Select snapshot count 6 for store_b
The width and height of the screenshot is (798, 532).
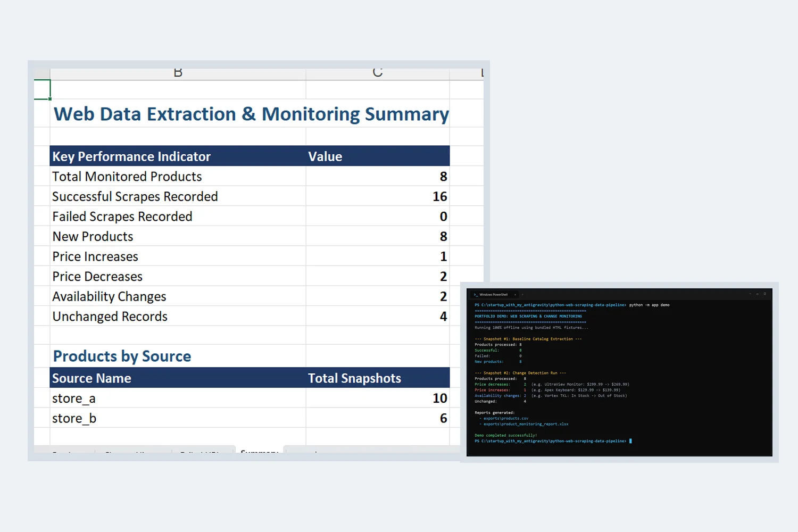(378, 418)
